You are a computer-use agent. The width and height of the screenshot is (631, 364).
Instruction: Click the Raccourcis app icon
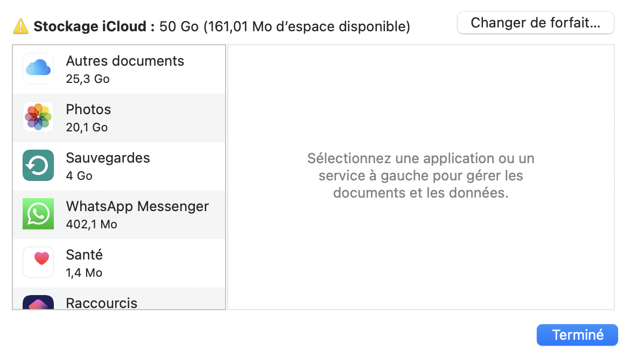(38, 303)
